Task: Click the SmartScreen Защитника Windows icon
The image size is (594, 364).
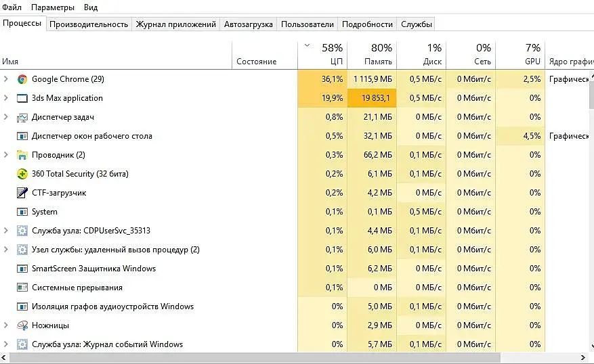Action: [x=22, y=269]
